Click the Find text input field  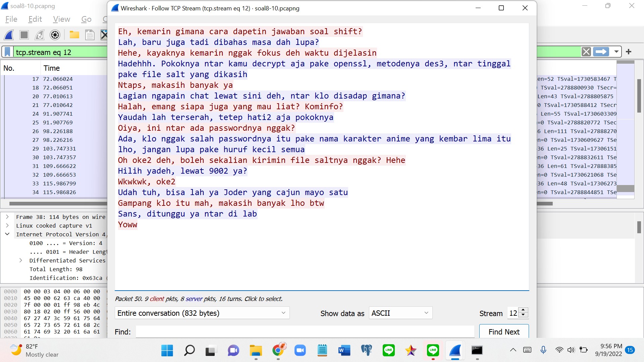[x=305, y=331]
